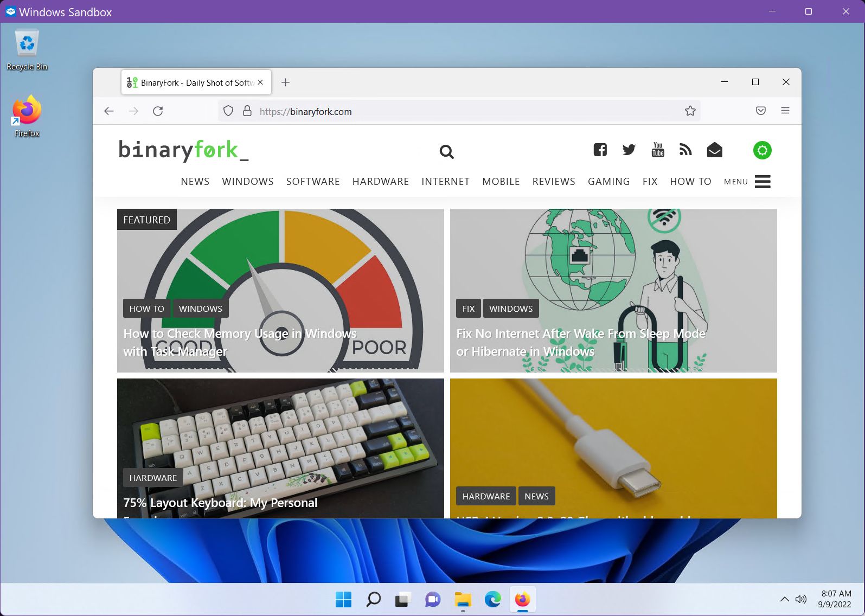This screenshot has width=865, height=616.
Task: Open the clock showing 8:07 AM
Action: click(x=835, y=599)
